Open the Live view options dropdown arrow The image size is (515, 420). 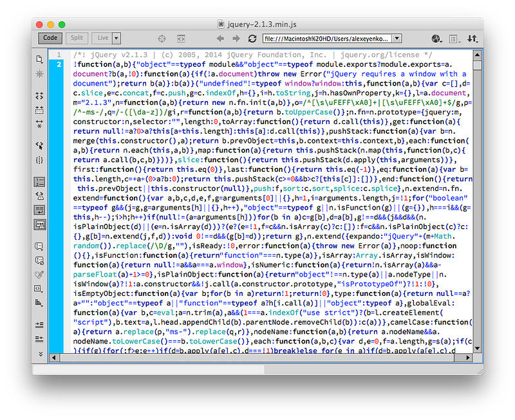[117, 38]
